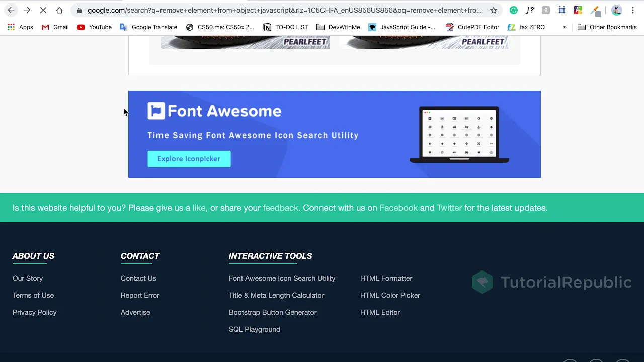This screenshot has height=362, width=644.
Task: Click the Explore Iconpicker button
Action: click(x=189, y=159)
